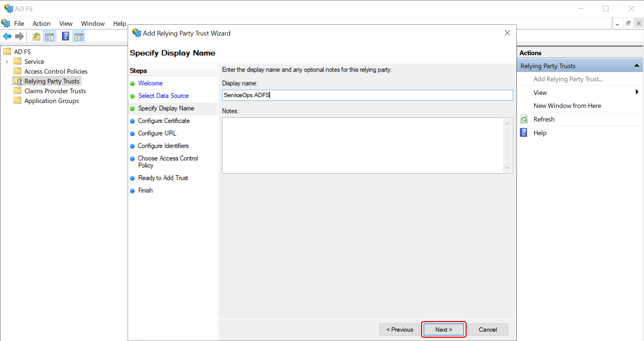The height and width of the screenshot is (341, 644).
Task: Toggle the Show/Hide Console Tree icon
Action: [x=49, y=36]
